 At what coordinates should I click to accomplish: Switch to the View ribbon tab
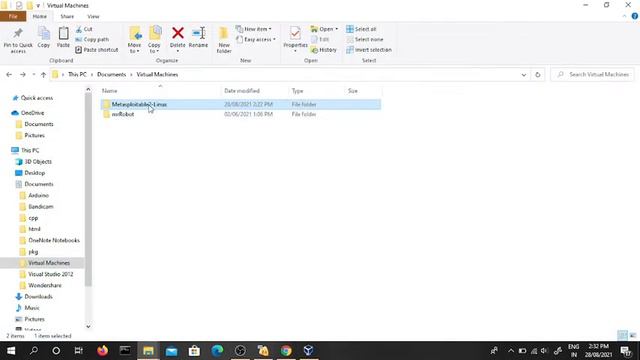click(93, 16)
